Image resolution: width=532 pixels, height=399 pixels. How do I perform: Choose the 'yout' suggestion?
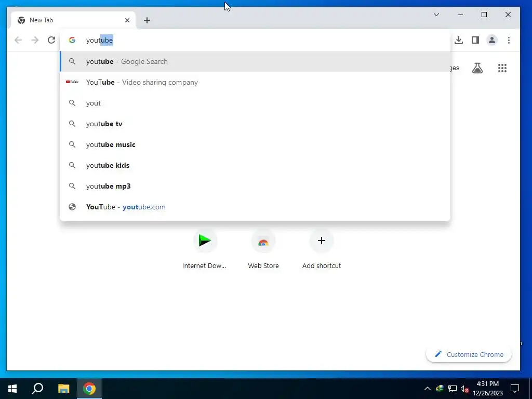(x=255, y=103)
